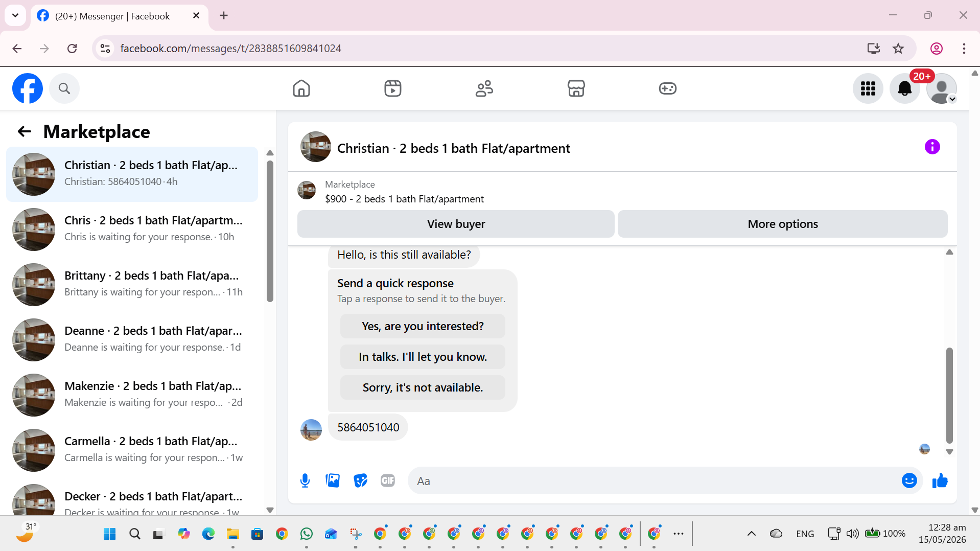Viewport: 980px width, 551px height.
Task: Attach a photo using the image icon
Action: pos(333,480)
